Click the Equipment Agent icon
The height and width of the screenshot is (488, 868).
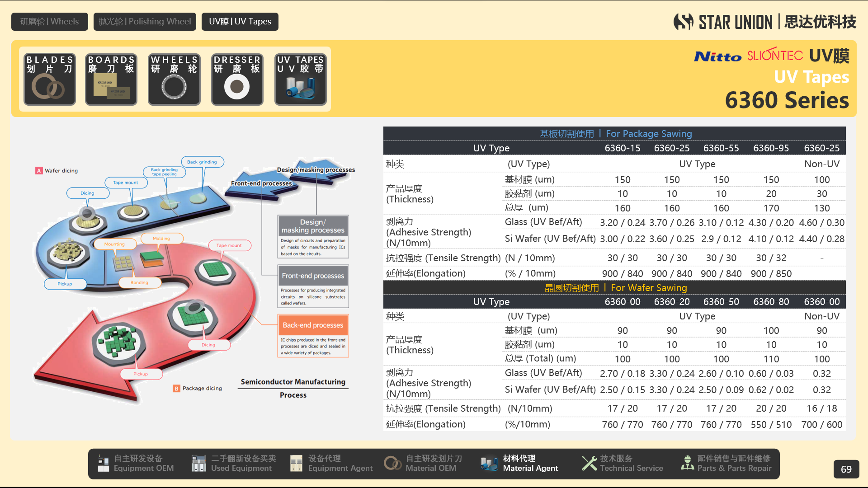[296, 464]
